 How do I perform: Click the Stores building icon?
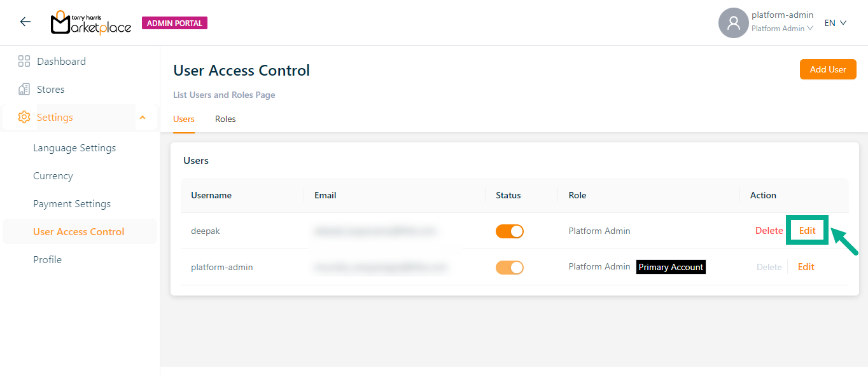(24, 90)
